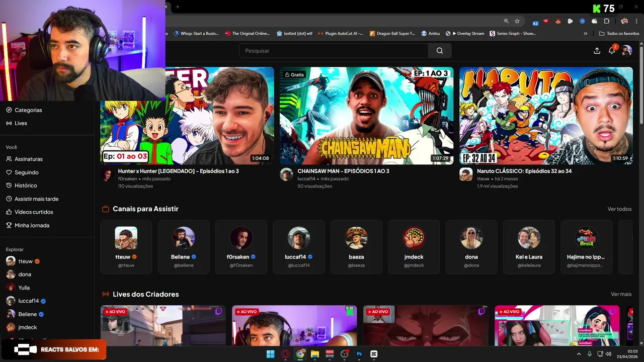Open the Chrome extensions puzzle icon

607,21
